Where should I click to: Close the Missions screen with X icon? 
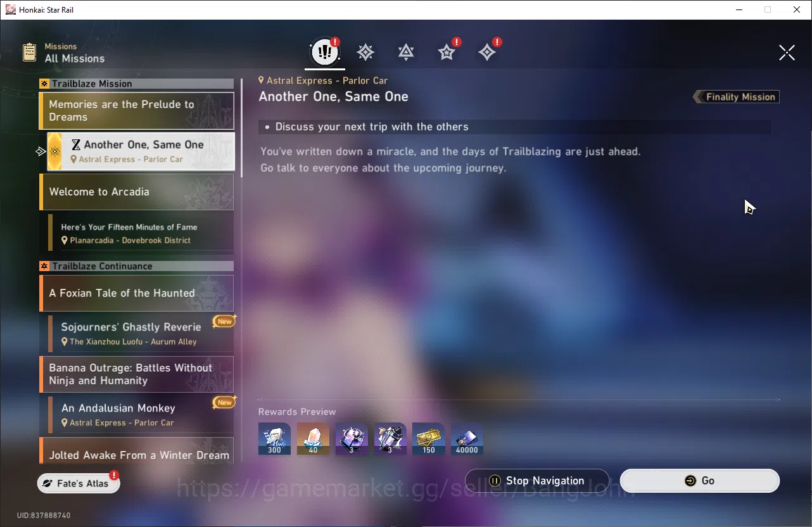[787, 53]
